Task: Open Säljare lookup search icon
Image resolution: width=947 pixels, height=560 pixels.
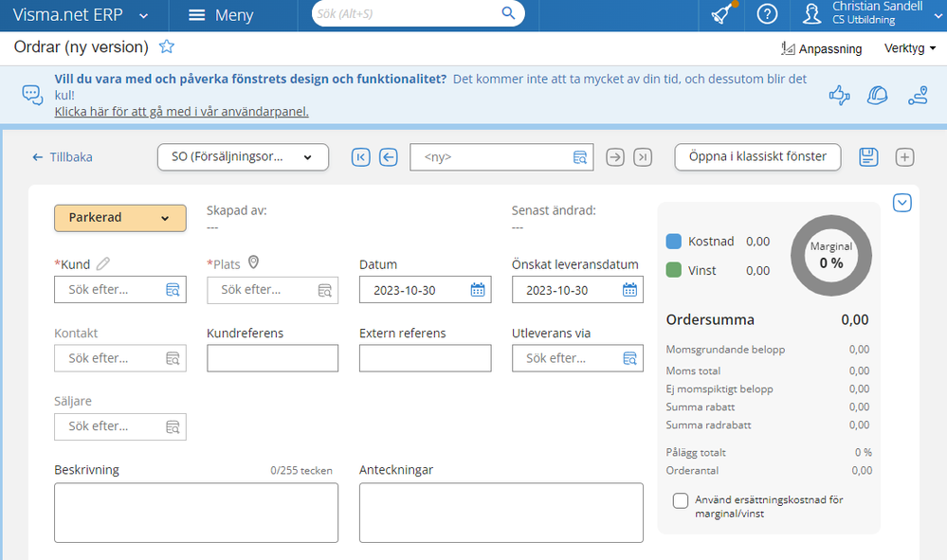Action: pyautogui.click(x=173, y=426)
